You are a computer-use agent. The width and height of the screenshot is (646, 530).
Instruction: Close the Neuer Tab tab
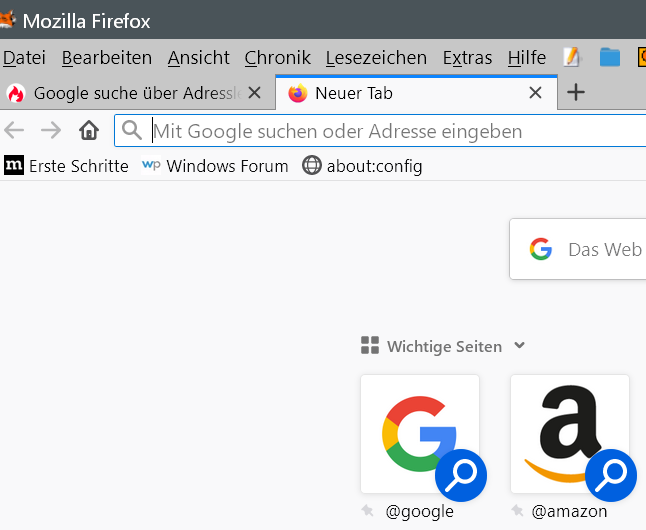535,93
